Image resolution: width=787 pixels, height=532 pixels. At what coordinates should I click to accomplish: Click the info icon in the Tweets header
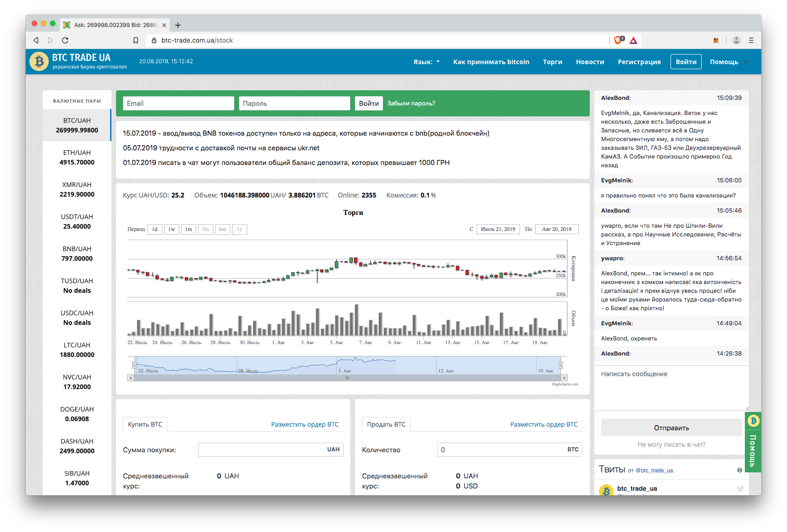pyautogui.click(x=740, y=470)
